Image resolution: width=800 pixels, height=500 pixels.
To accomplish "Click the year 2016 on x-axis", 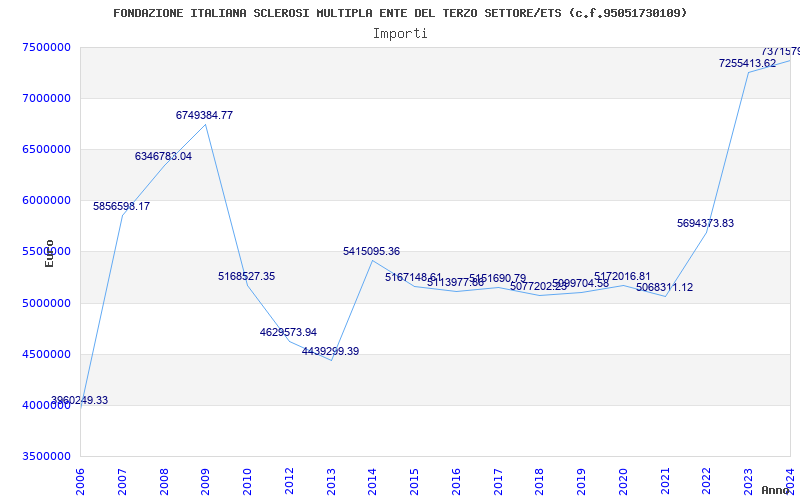I will coord(456,482).
